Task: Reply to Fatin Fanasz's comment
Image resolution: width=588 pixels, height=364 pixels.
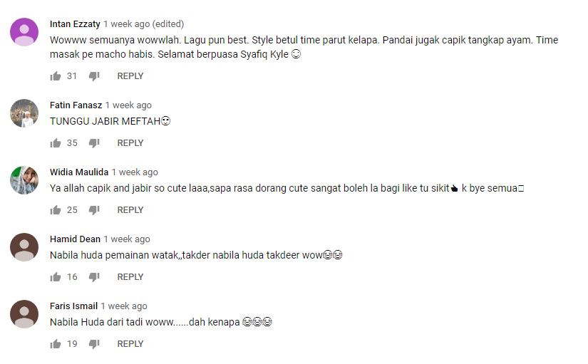Action: (x=130, y=143)
